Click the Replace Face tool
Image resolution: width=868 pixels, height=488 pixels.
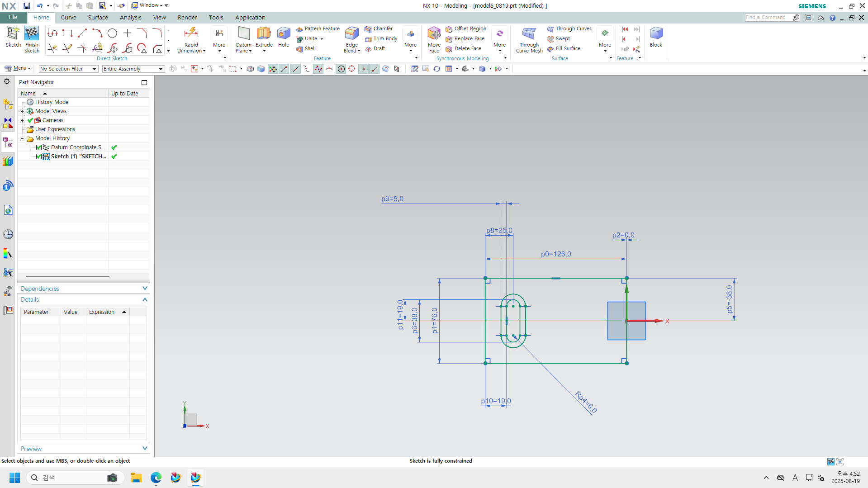465,39
